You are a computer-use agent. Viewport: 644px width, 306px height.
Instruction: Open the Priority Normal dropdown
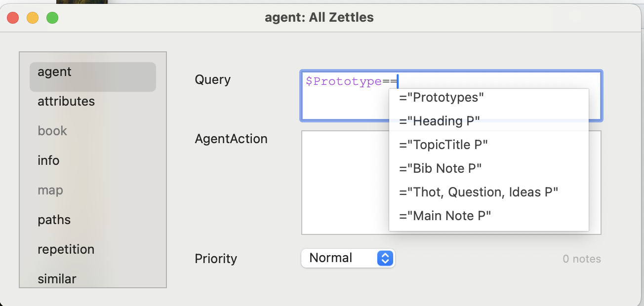pos(348,258)
